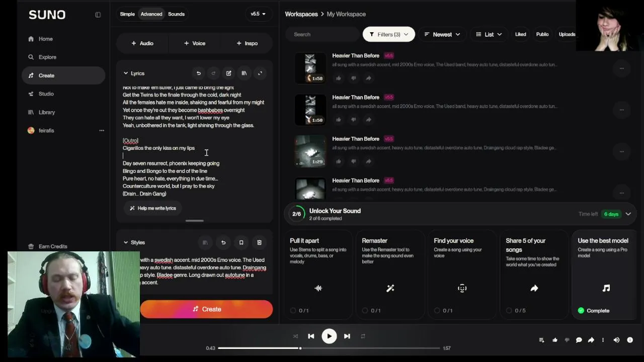Viewport: 644px width, 362px height.
Task: Open the List view dropdown
Action: pos(489,34)
